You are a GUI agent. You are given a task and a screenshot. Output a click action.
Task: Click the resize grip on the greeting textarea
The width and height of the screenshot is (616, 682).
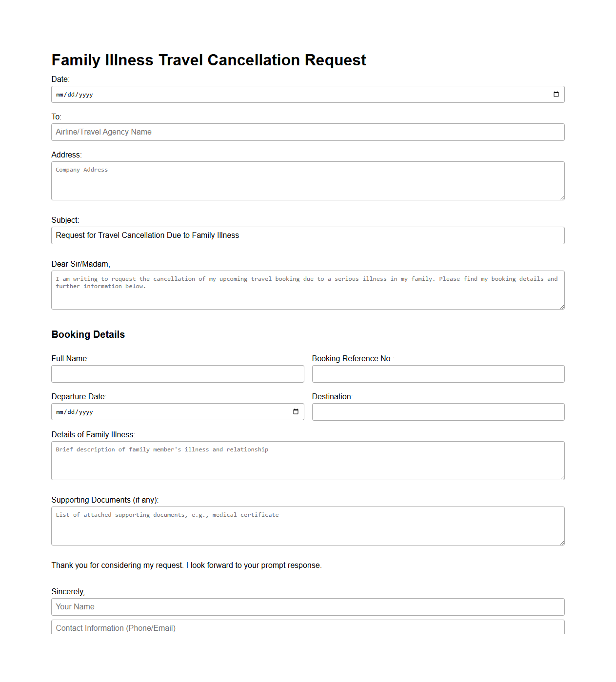click(562, 306)
